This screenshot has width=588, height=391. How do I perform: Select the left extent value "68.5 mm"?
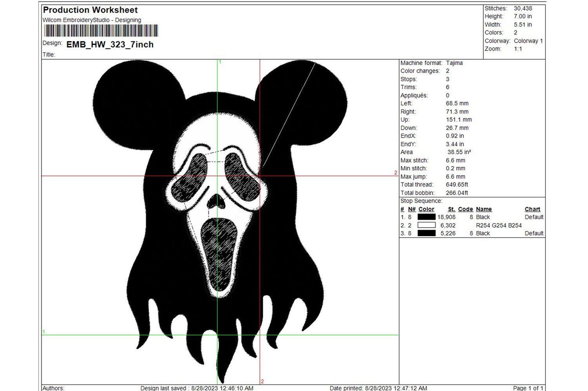coord(457,103)
